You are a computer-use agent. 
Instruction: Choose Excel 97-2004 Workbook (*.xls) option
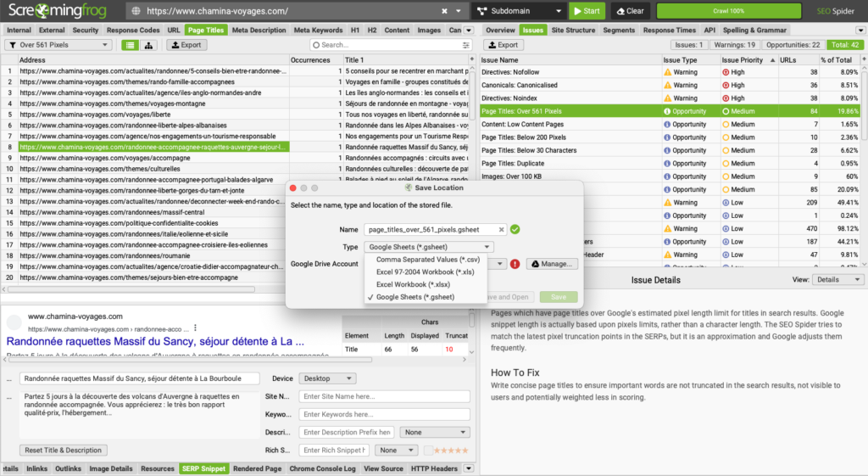click(x=426, y=272)
